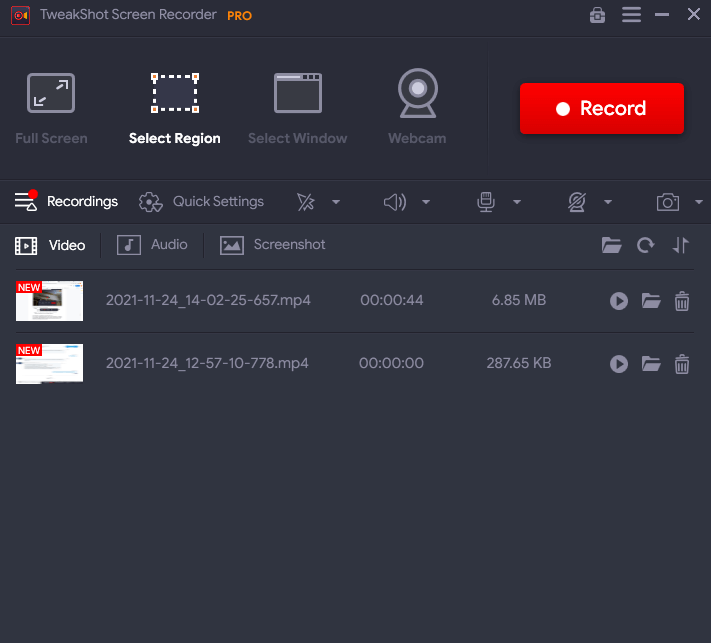Click the 6.85 MB file size
The image size is (711, 643).
(519, 300)
